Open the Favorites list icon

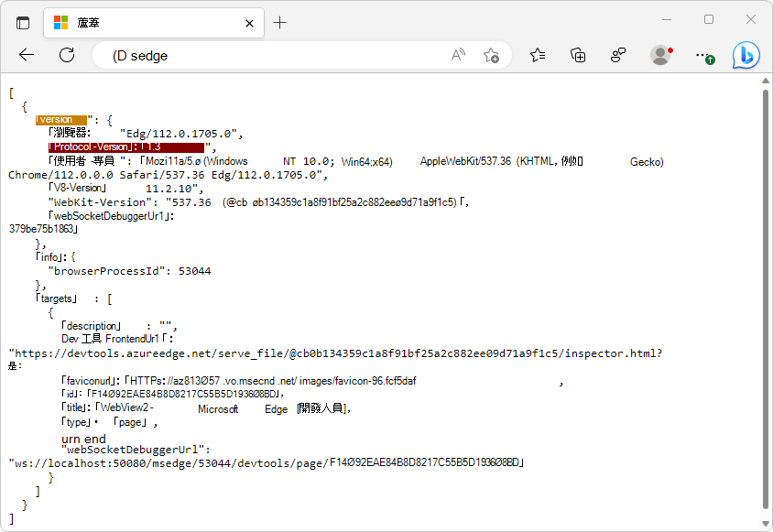click(x=538, y=55)
